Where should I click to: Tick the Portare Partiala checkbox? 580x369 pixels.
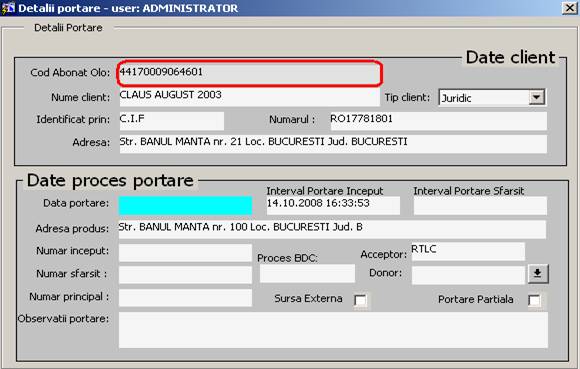point(534,300)
